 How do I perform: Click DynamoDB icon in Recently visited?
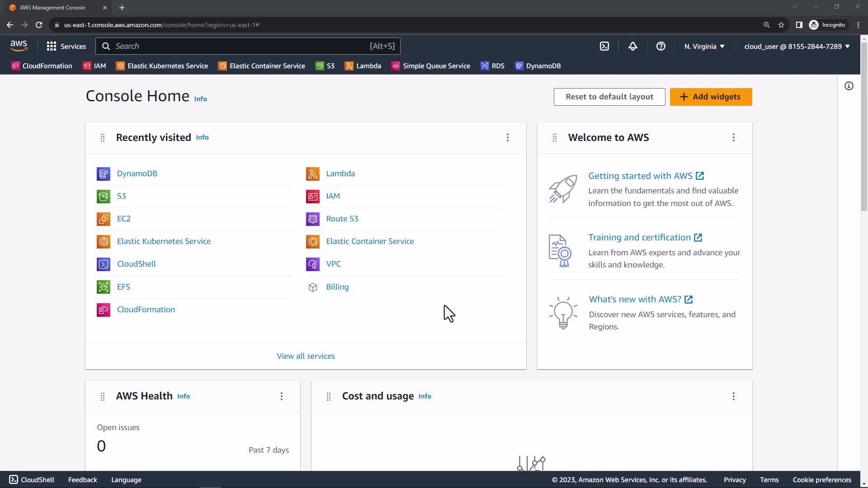pyautogui.click(x=104, y=174)
